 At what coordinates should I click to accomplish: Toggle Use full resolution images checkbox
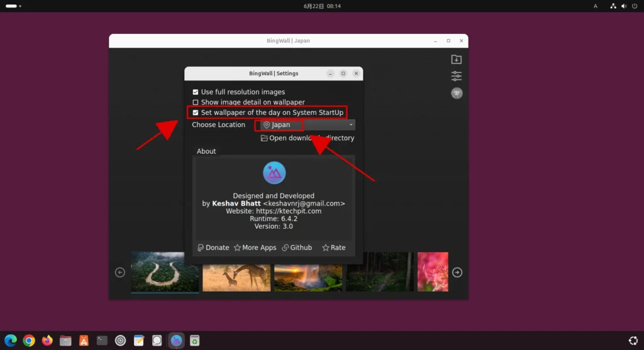click(196, 92)
